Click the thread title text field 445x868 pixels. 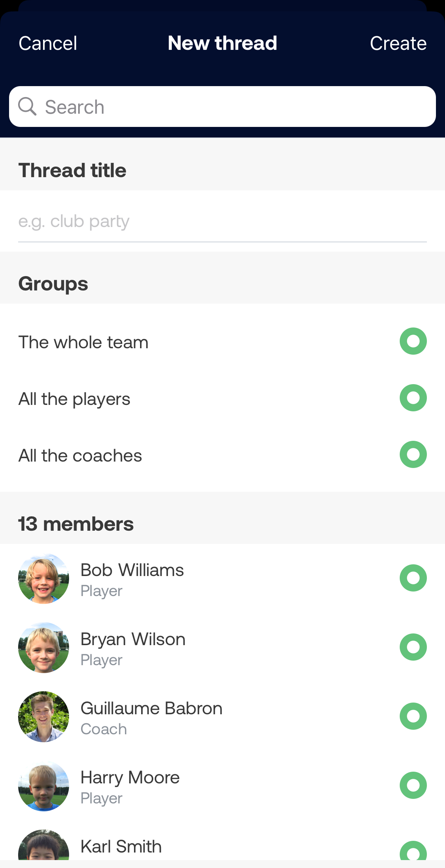coord(222,222)
